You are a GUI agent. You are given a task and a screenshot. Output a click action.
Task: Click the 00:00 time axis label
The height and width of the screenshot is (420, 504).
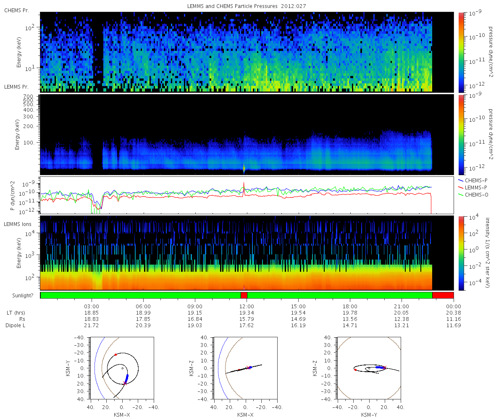[454, 307]
